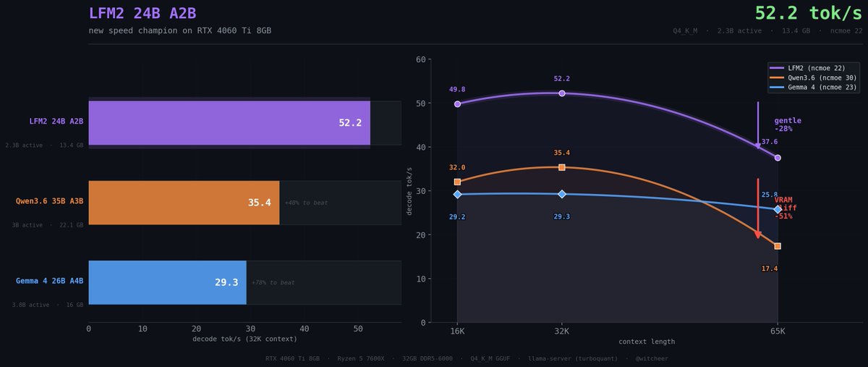This screenshot has height=367, width=868.
Task: Click the green '52.2 tok/s' headline
Action: pyautogui.click(x=809, y=13)
